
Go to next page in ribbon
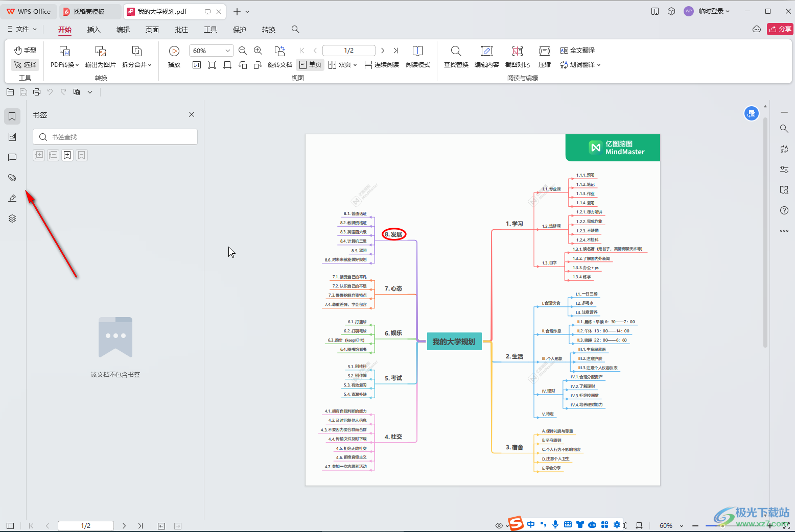(383, 51)
